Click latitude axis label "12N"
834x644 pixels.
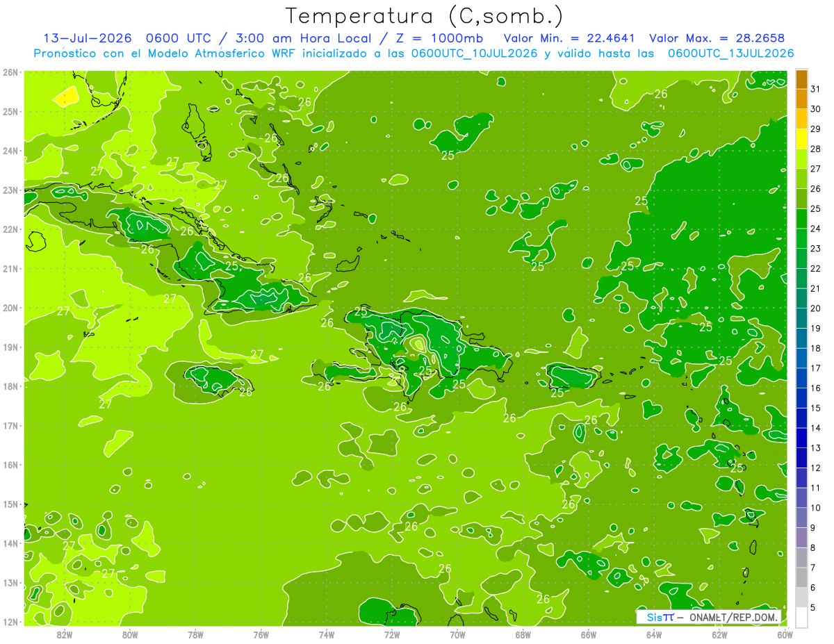tap(10, 622)
